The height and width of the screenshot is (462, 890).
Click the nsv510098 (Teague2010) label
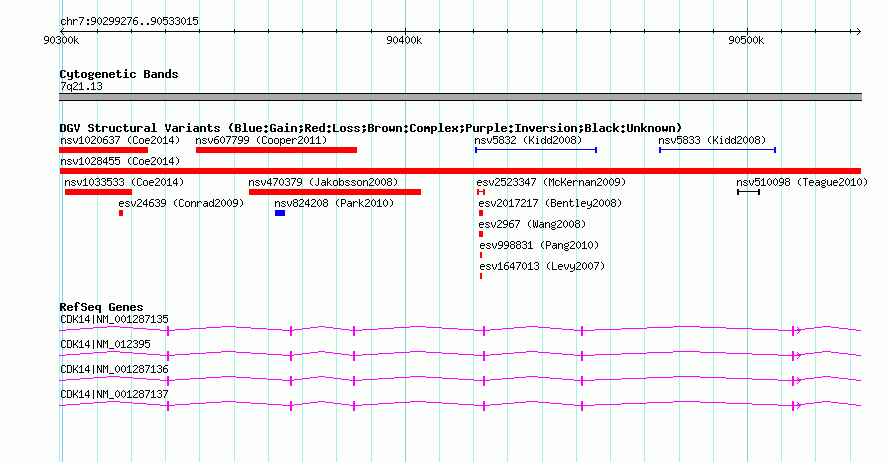(x=802, y=182)
